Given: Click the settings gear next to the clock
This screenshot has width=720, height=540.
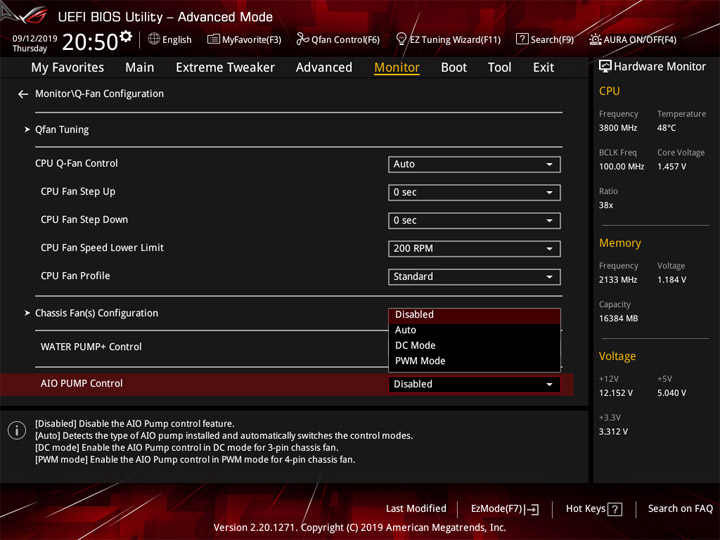Looking at the screenshot, I should pos(126,36).
